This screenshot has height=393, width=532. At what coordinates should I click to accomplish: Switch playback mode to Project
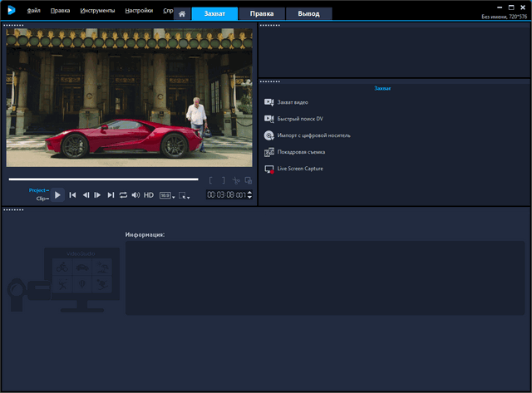point(37,190)
